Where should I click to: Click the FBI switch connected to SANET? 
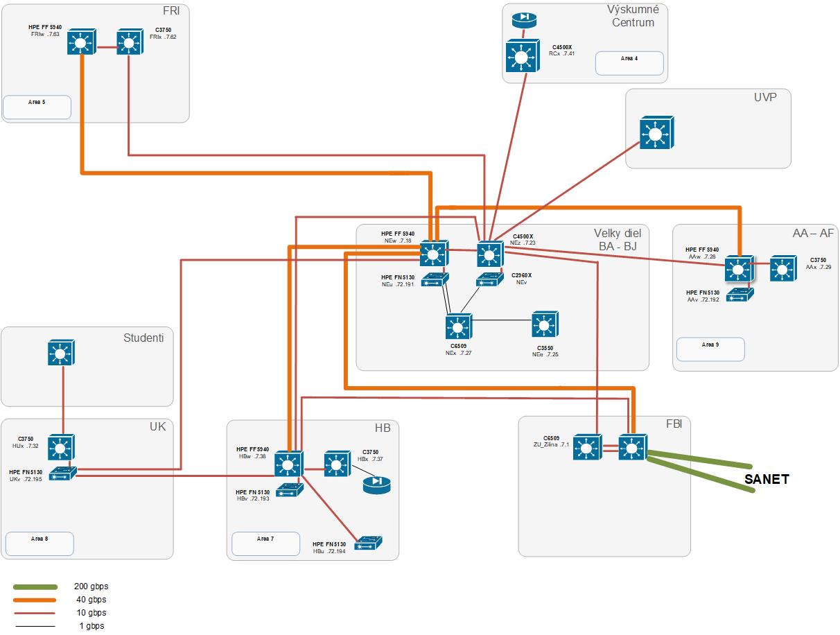[x=632, y=447]
